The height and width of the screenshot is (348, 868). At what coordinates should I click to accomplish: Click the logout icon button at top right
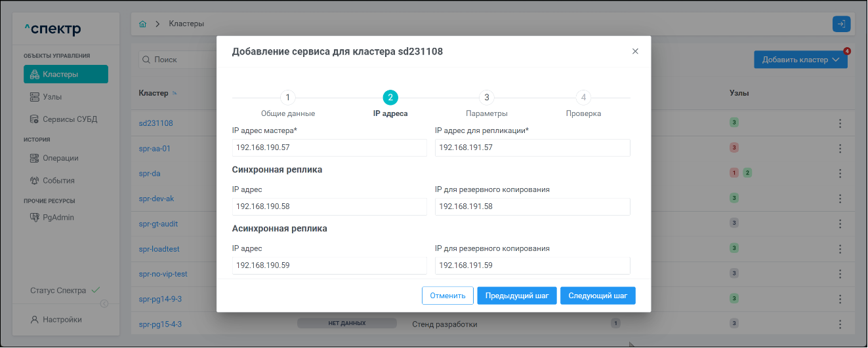[841, 24]
